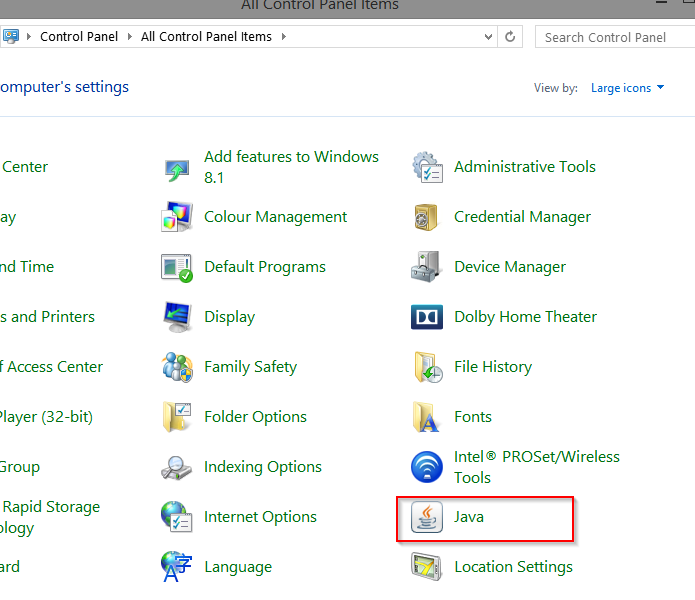
Task: Open the Administrative Tools link
Action: click(x=524, y=167)
